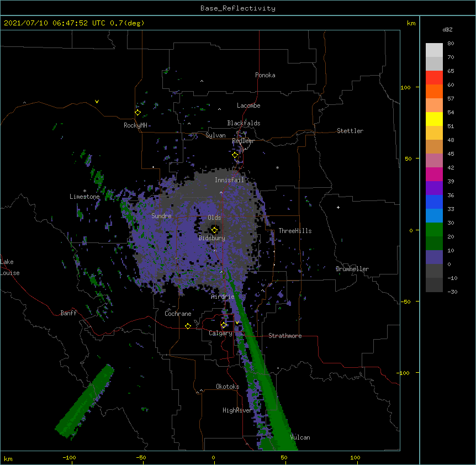Click the asterisk marker east of Innisfail
This screenshot has height=465, width=476.
click(x=277, y=167)
